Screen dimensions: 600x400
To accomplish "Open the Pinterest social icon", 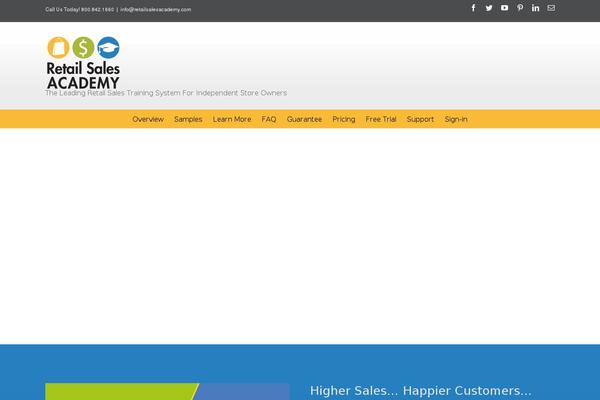I will (x=520, y=8).
